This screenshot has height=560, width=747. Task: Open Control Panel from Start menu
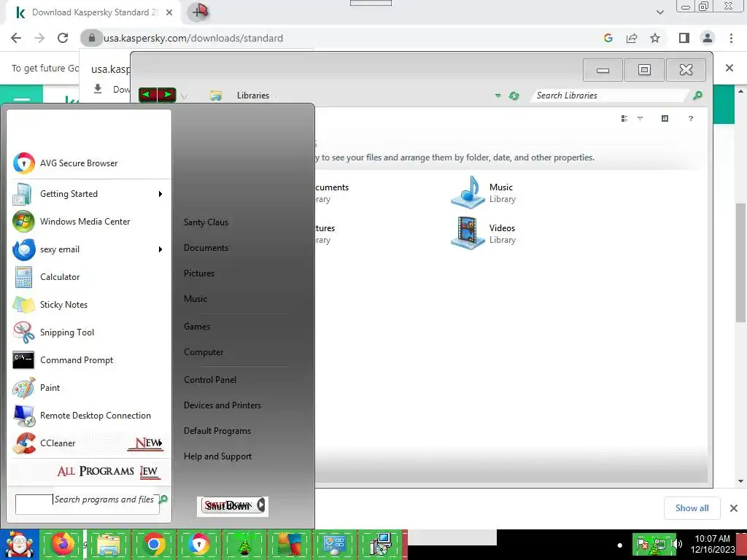coord(210,380)
